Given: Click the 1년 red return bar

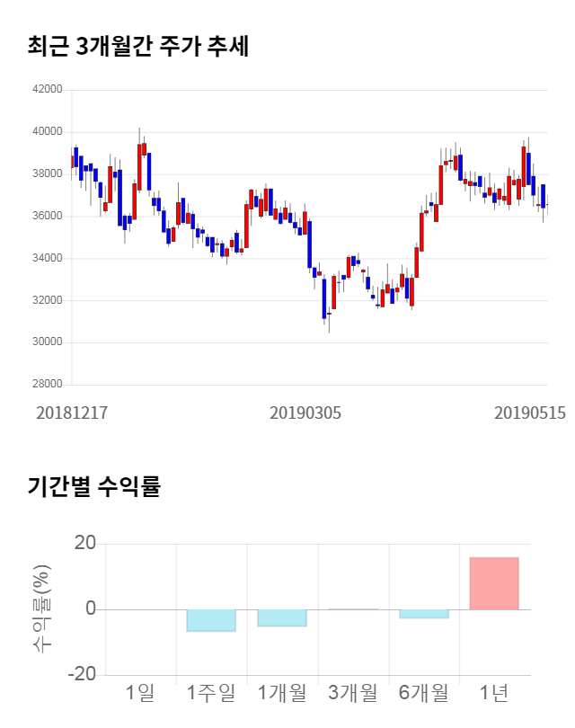Looking at the screenshot, I should coord(494,583).
